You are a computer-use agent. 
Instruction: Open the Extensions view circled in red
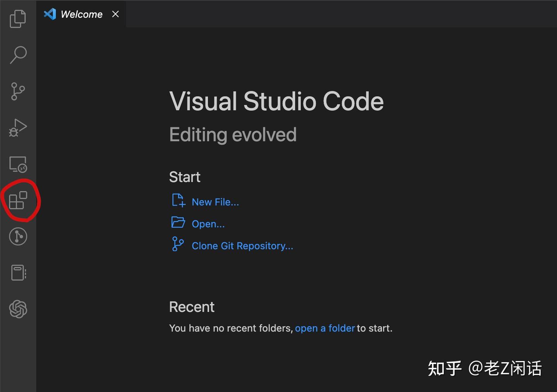(18, 200)
